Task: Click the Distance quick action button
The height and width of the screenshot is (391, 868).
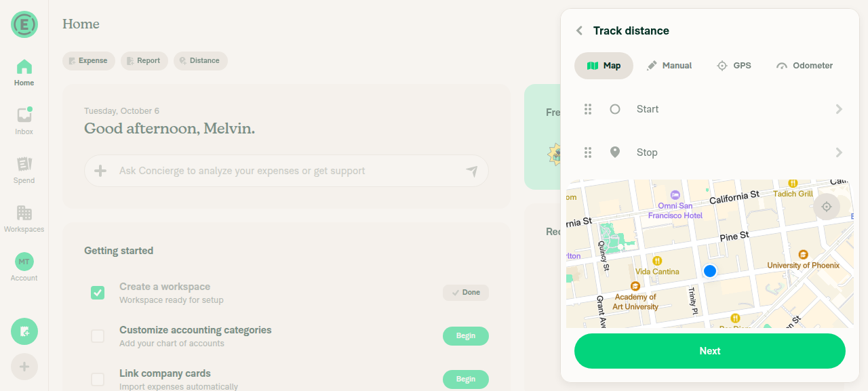Action: pos(201,61)
